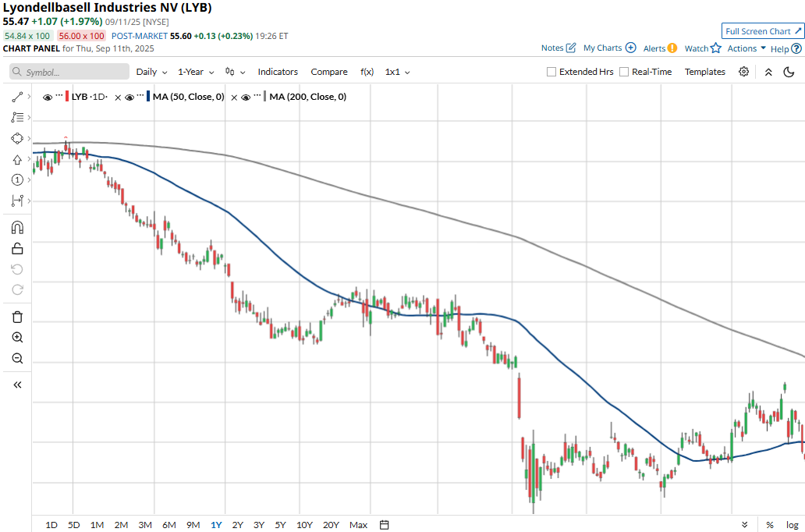Screen dimensions: 805x532
Task: Select the 5D time range
Action: (x=74, y=525)
